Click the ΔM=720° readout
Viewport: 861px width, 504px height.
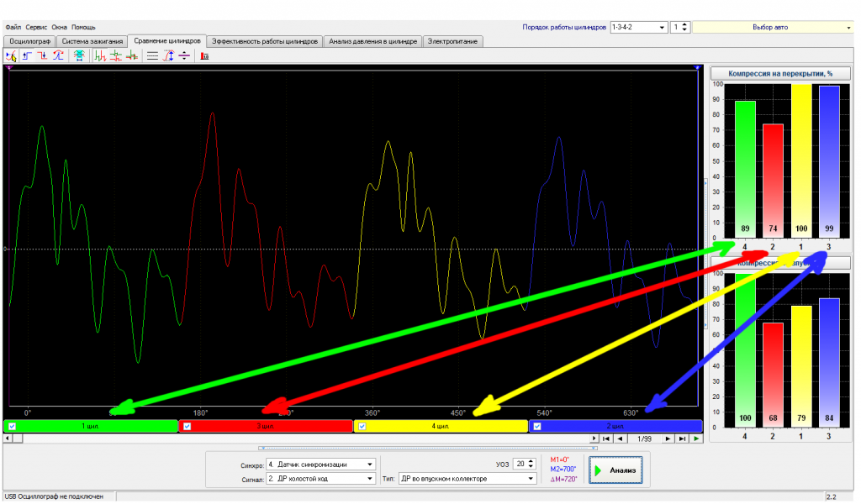pyautogui.click(x=563, y=480)
